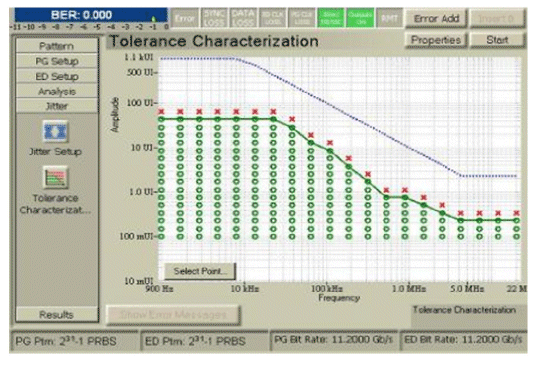Click the Error Add button
Screen dimensions: 536x370
pos(436,18)
